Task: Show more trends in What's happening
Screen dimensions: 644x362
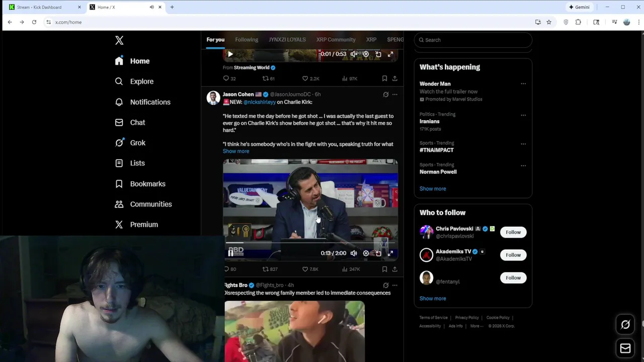Action: pyautogui.click(x=433, y=189)
